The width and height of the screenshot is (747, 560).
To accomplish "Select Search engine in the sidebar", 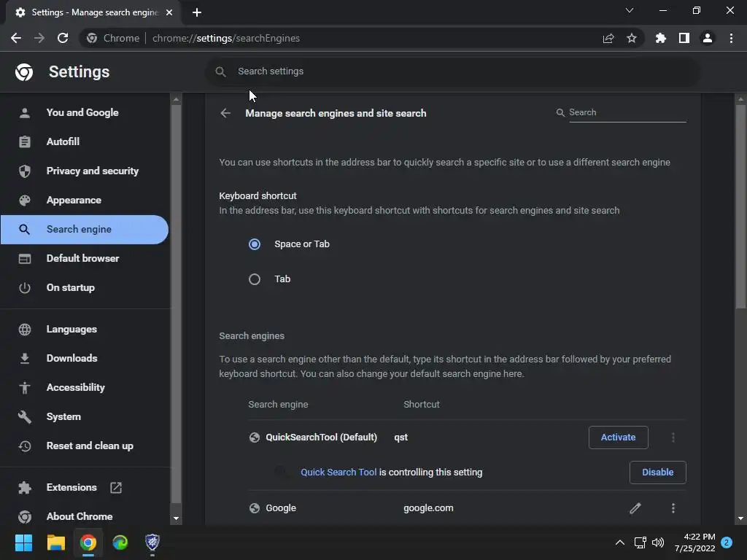I will pyautogui.click(x=85, y=230).
